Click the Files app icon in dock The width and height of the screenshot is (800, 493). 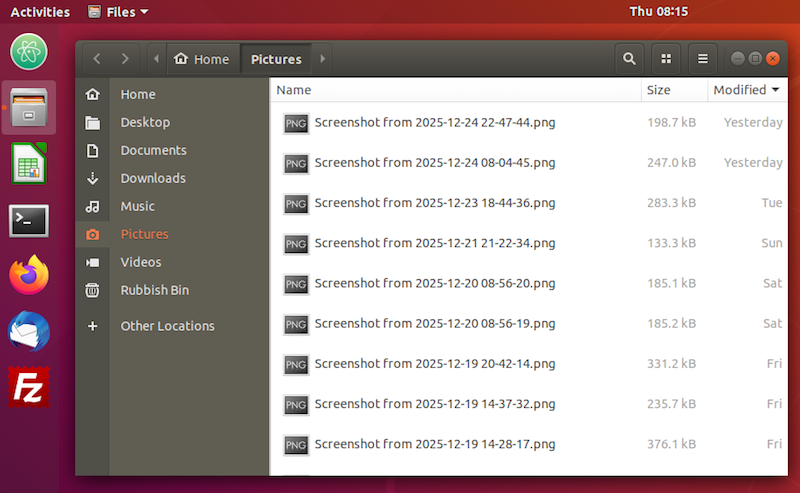coord(29,108)
